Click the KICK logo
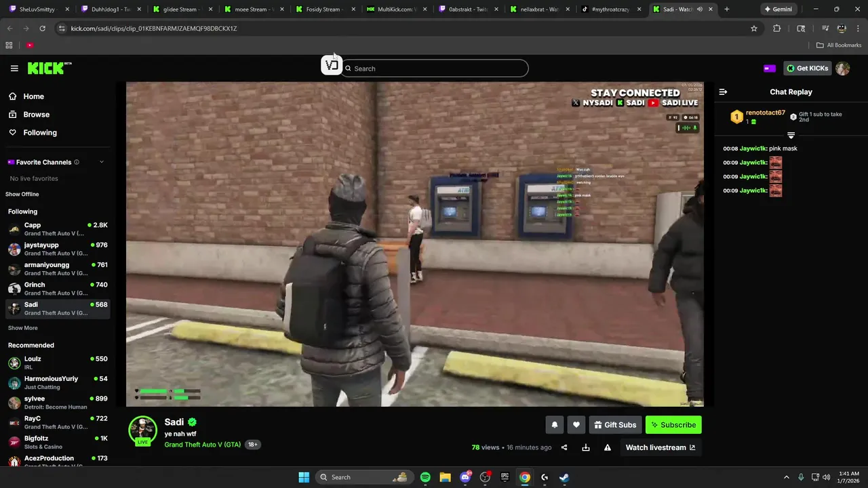The image size is (868, 488). pos(49,68)
